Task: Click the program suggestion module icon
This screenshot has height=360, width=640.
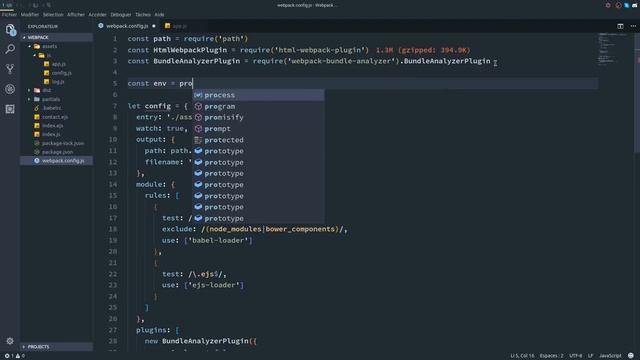Action: tap(198, 106)
